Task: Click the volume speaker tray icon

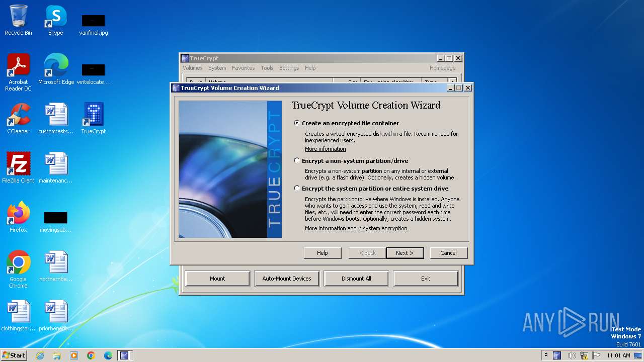Action: tap(572, 355)
